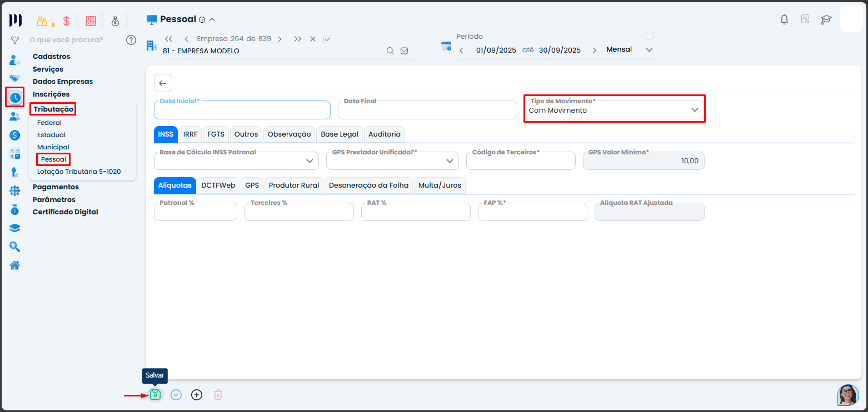The image size is (868, 412).
Task: Click the plus add new record icon
Action: click(x=197, y=395)
